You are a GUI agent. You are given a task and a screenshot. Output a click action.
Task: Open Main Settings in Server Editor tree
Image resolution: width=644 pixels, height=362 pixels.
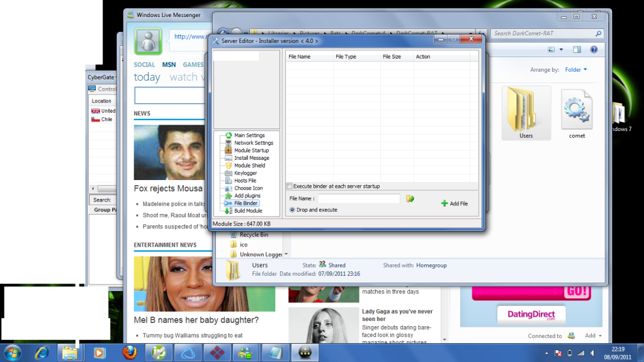(249, 135)
